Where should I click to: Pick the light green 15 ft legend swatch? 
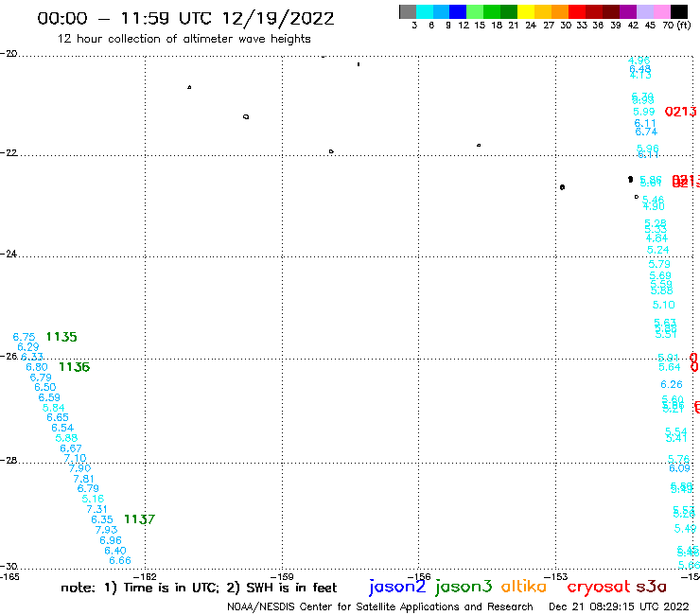pyautogui.click(x=475, y=11)
